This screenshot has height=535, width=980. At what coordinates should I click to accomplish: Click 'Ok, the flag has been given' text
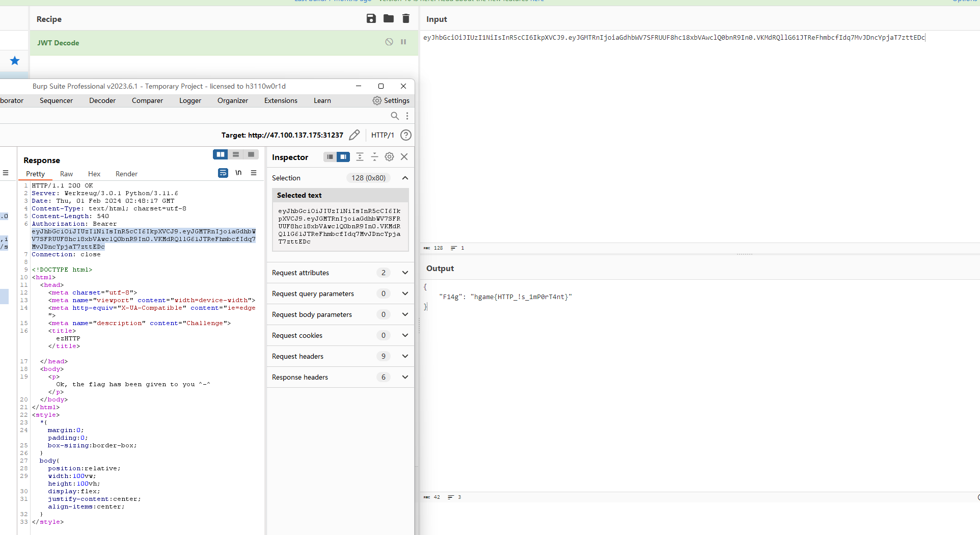133,384
